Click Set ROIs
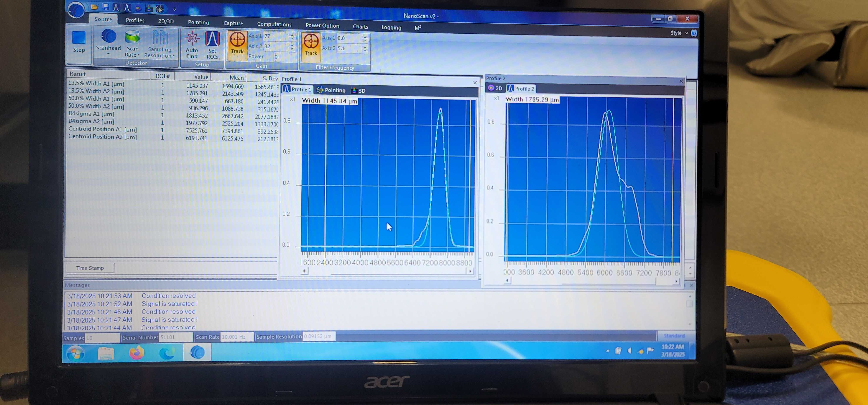868x405 pixels. click(212, 46)
